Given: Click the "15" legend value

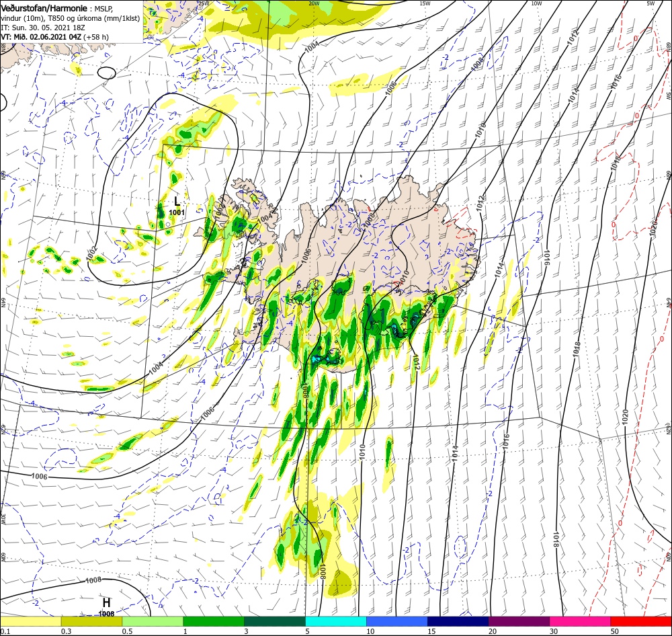Looking at the screenshot, I should point(431,631).
